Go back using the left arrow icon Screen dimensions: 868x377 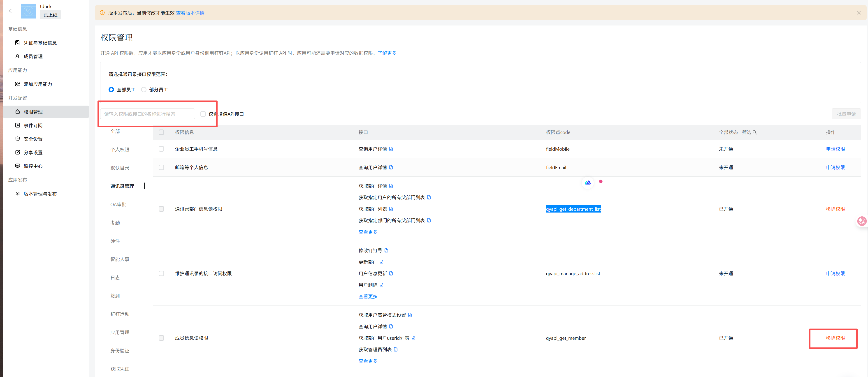click(x=10, y=11)
